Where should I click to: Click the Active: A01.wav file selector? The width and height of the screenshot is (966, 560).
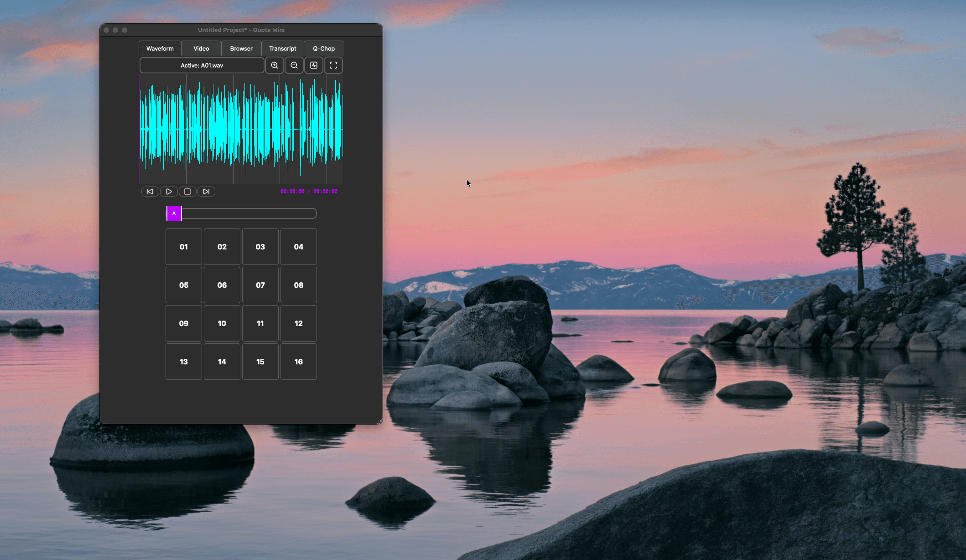(202, 65)
